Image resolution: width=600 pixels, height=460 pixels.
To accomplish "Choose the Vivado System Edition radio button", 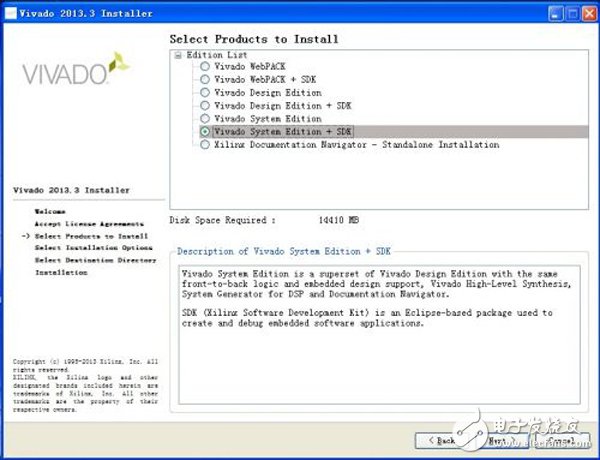I will 206,118.
